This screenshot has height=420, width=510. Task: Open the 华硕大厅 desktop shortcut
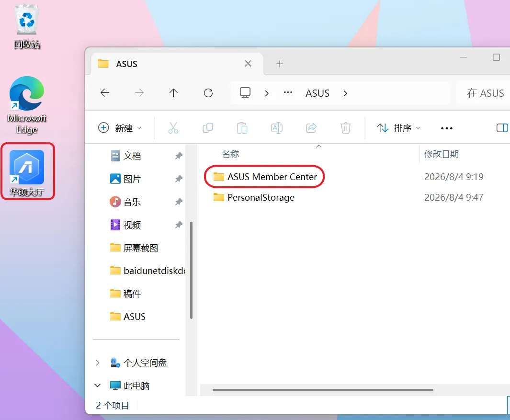27,173
